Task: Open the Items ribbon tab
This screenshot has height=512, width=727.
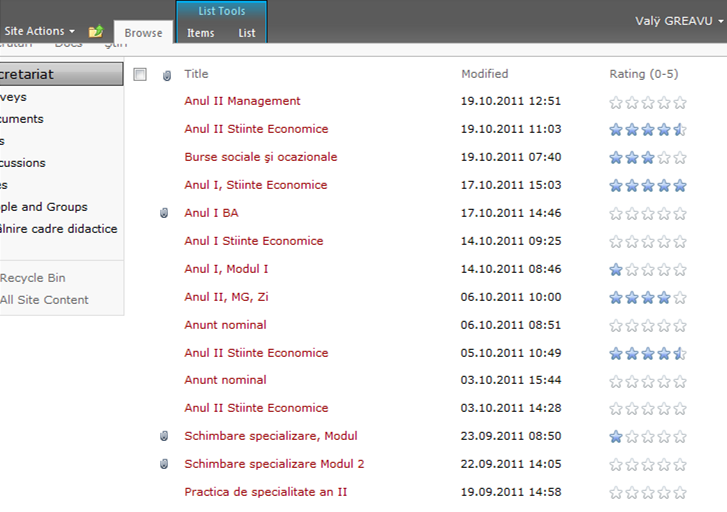Action: [x=201, y=33]
